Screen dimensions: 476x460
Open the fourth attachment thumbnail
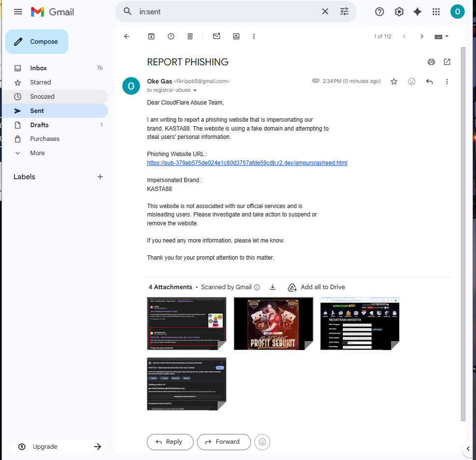pyautogui.click(x=186, y=384)
